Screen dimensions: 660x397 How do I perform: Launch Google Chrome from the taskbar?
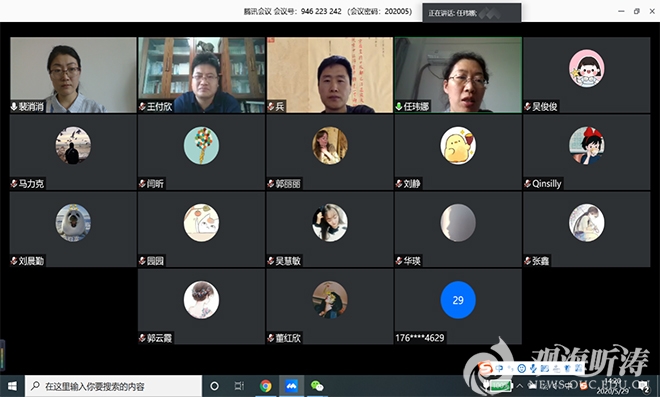(x=266, y=386)
